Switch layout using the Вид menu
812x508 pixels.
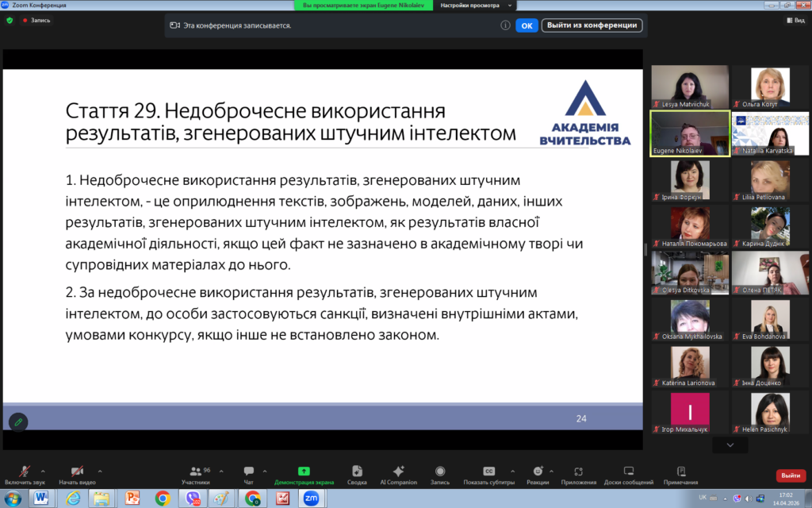795,20
